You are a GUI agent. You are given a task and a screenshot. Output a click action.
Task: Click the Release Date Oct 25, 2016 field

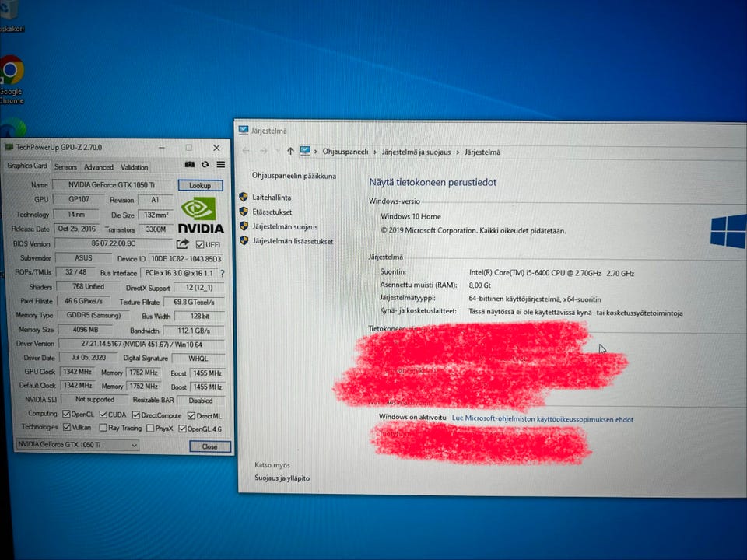(x=76, y=229)
